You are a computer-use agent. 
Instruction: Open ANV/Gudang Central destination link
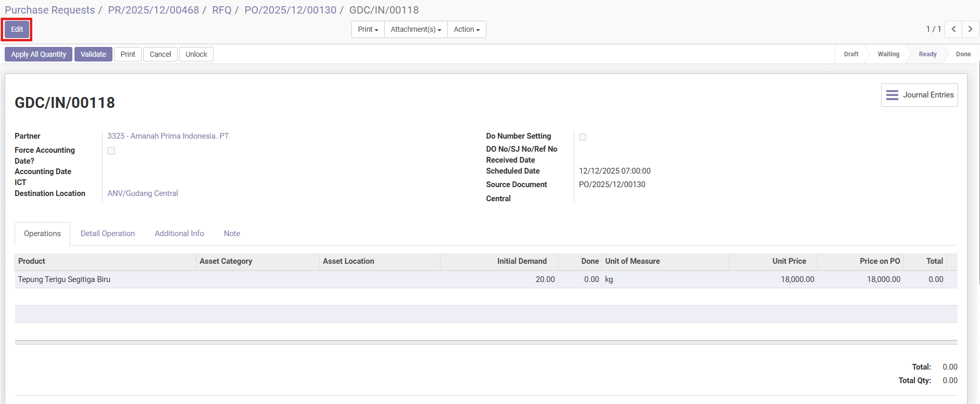pos(143,193)
